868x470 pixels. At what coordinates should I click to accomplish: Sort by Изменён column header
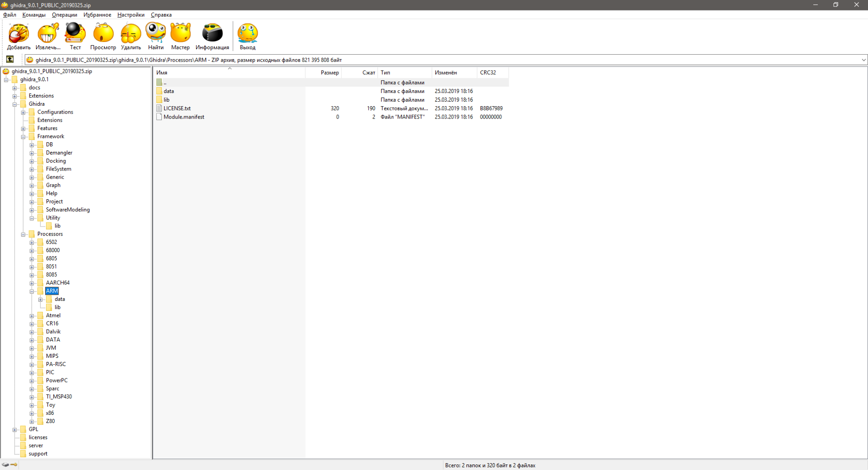pyautogui.click(x=455, y=72)
